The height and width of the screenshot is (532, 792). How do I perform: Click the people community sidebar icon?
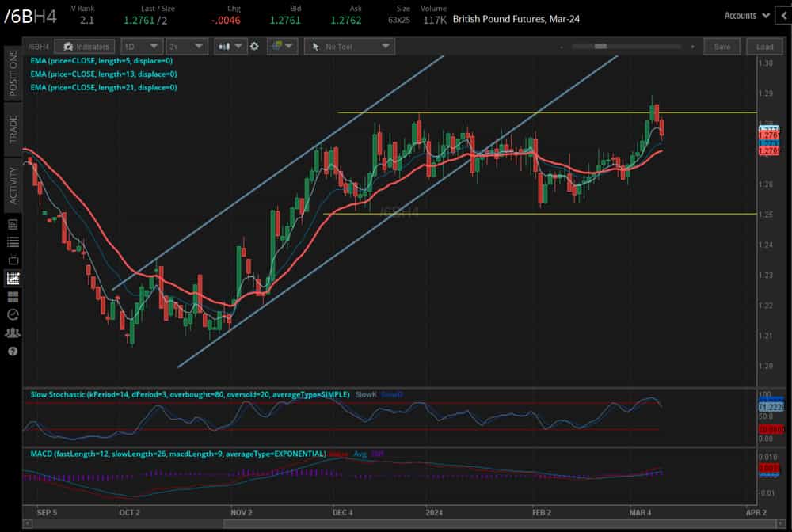[x=13, y=332]
